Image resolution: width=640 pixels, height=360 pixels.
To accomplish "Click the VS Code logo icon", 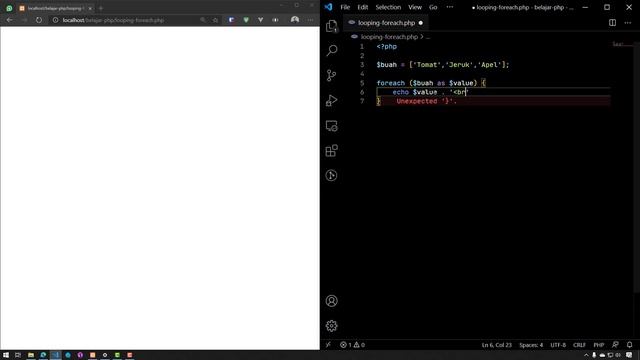I will tap(329, 7).
